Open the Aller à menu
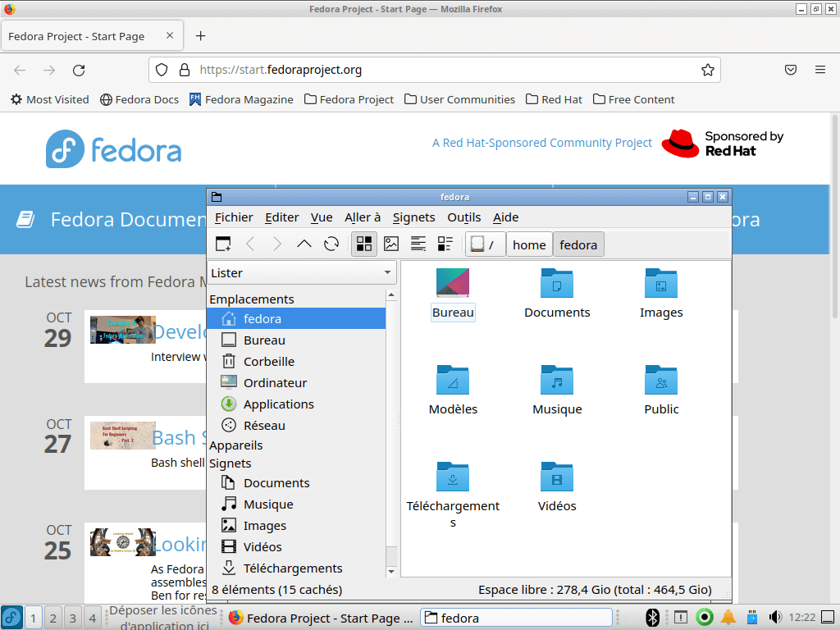This screenshot has width=840, height=630. tap(362, 217)
